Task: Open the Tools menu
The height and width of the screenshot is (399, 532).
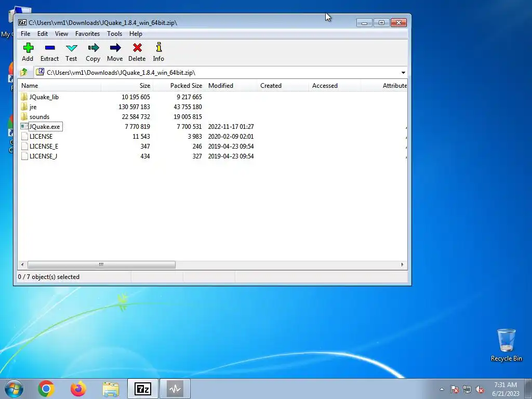Action: (114, 34)
